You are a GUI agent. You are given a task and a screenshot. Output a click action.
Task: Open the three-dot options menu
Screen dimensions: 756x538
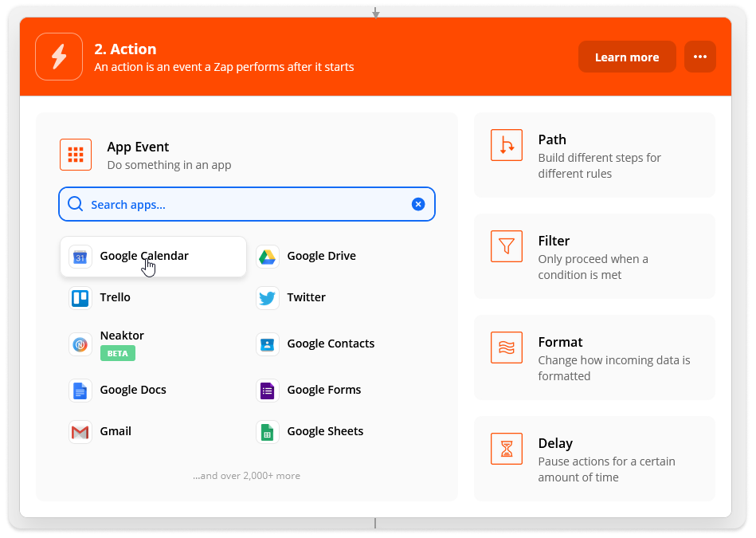[700, 57]
